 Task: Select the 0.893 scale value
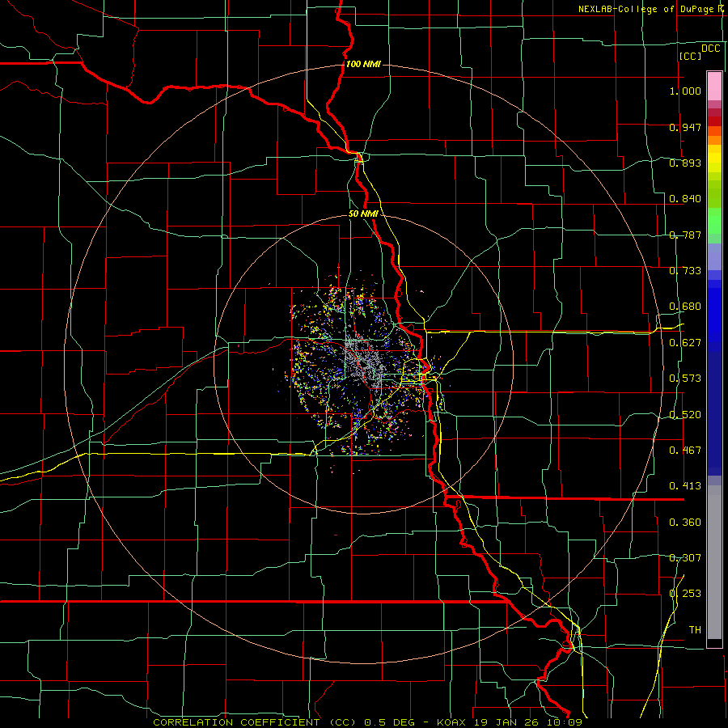(685, 163)
